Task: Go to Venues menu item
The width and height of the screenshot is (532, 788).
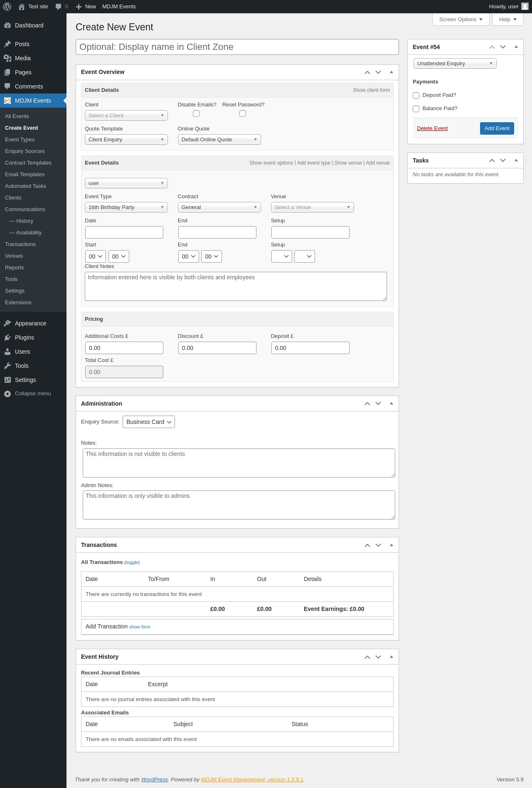Action: 14,256
